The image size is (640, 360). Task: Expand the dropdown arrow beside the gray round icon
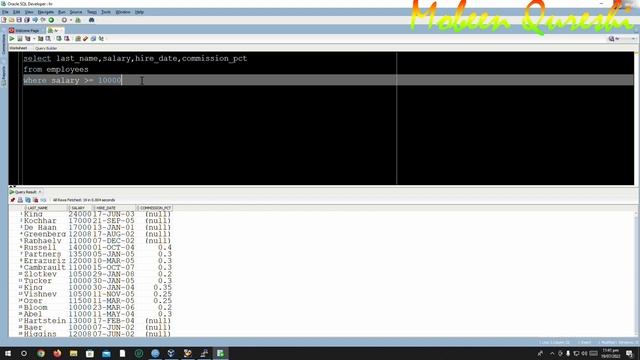(x=71, y=20)
